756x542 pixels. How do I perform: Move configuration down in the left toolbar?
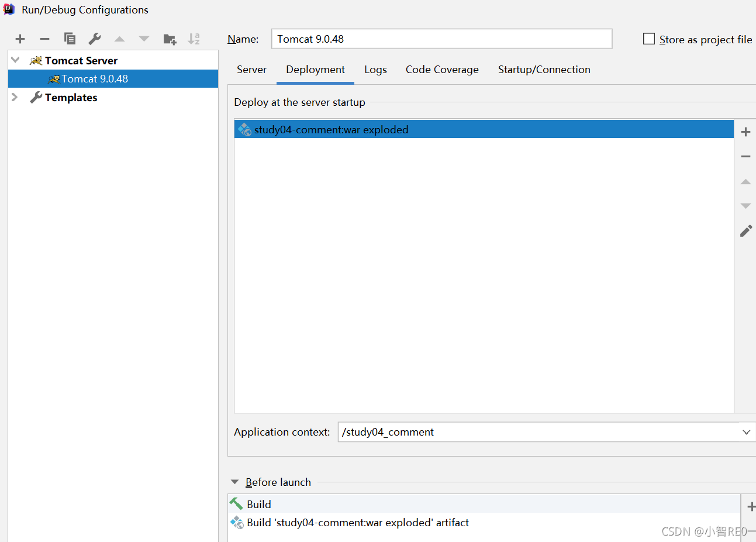pyautogui.click(x=144, y=39)
